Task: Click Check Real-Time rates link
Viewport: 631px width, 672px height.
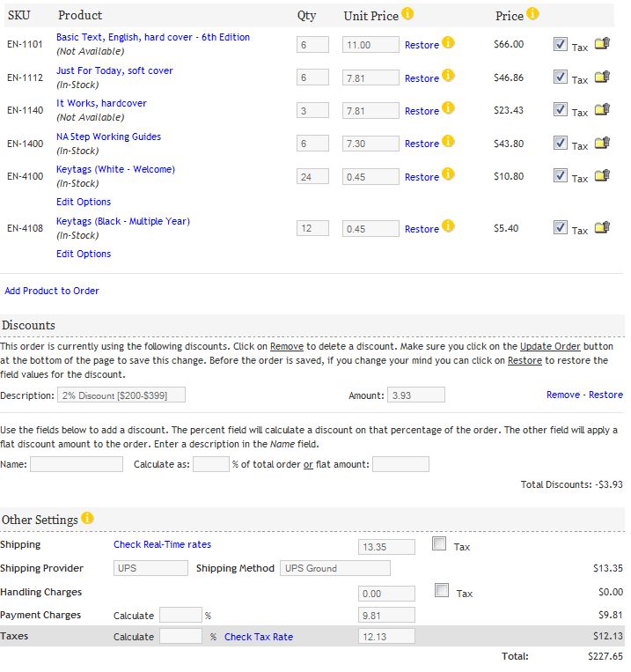Action: (x=162, y=544)
